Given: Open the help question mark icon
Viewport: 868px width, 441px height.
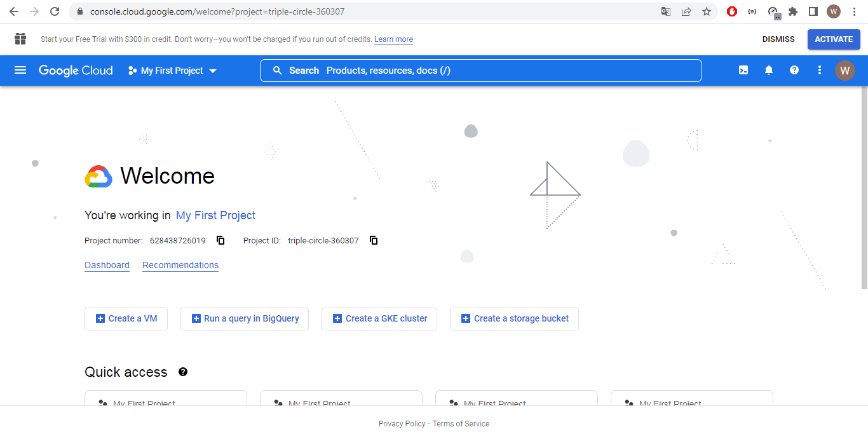Looking at the screenshot, I should click(x=794, y=71).
